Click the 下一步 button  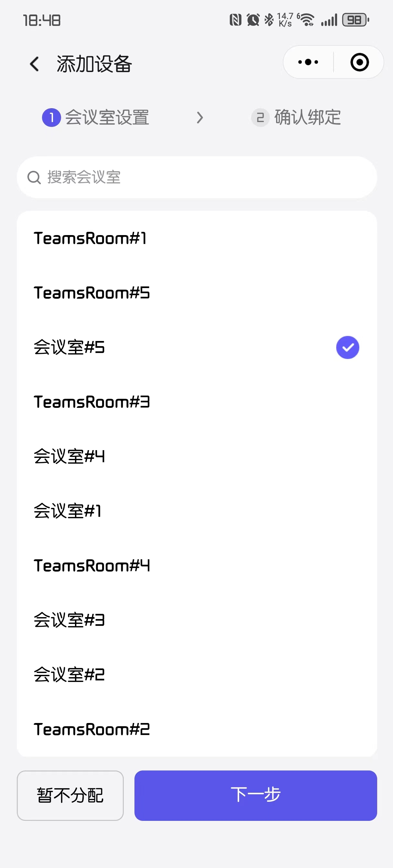[x=255, y=795]
